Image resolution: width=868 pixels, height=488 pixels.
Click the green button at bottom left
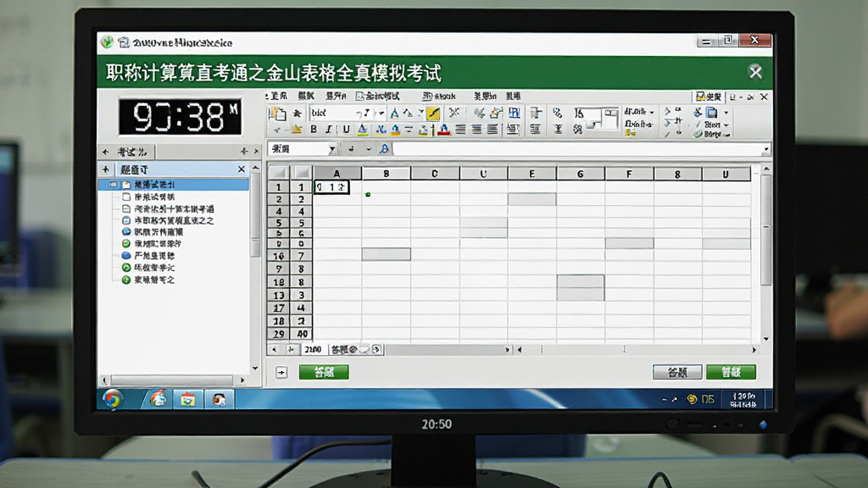324,373
